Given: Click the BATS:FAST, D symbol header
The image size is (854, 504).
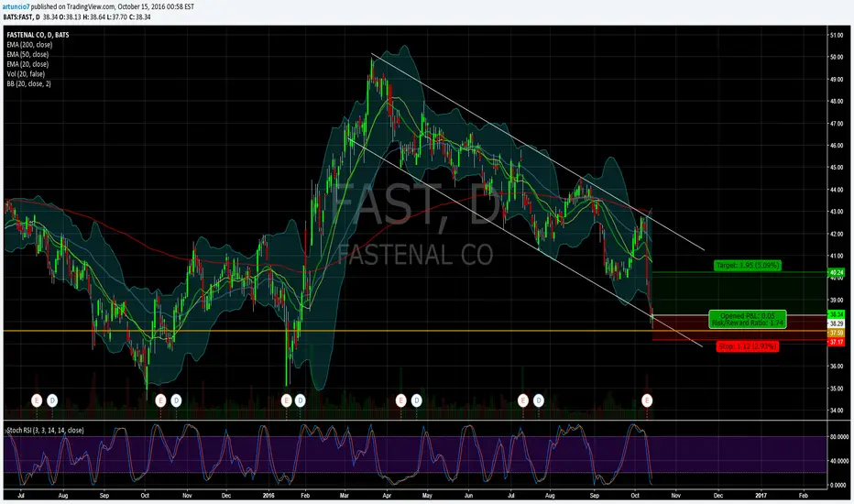Looking at the screenshot, I should point(21,16).
